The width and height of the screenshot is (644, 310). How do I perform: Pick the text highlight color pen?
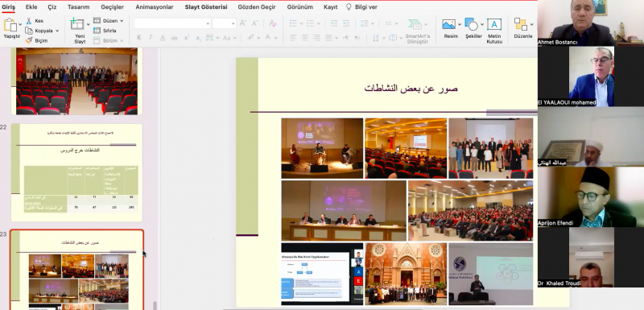[250, 37]
